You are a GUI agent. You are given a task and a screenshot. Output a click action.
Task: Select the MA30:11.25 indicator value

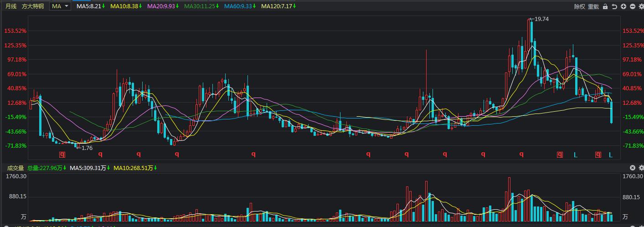[x=201, y=6]
